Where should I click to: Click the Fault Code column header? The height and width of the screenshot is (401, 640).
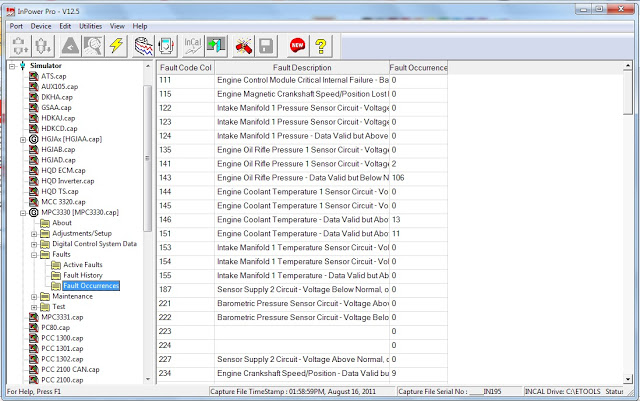point(185,67)
